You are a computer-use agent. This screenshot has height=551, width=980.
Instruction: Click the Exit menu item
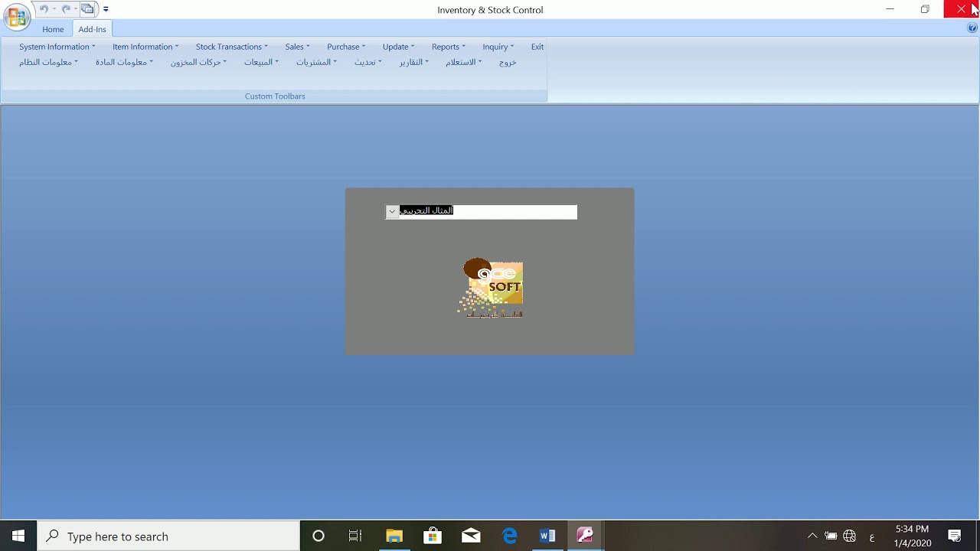(x=537, y=47)
